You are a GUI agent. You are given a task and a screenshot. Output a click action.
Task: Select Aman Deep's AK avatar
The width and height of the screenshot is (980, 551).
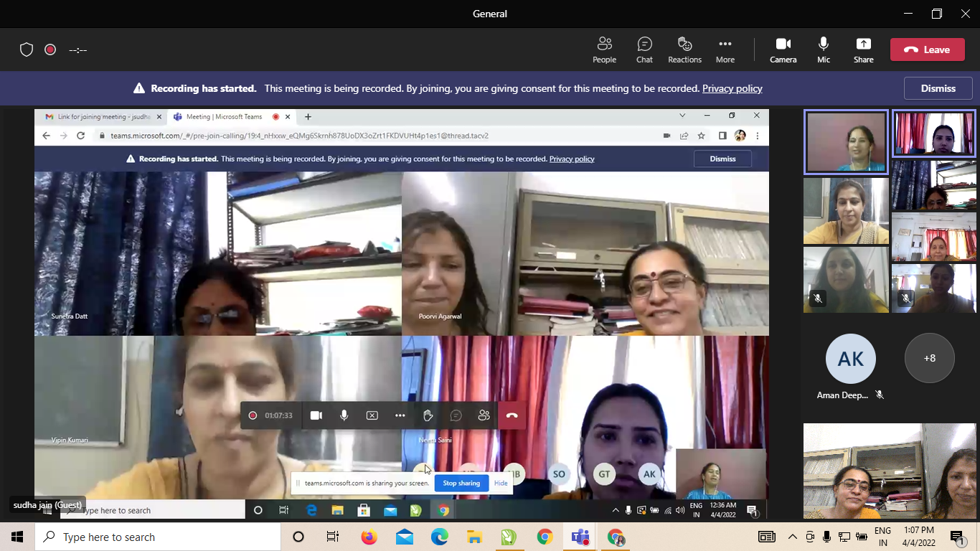coord(851,359)
